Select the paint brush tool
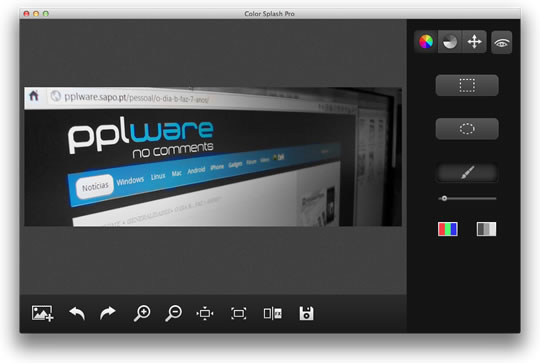This screenshot has height=363, width=540. [x=467, y=172]
